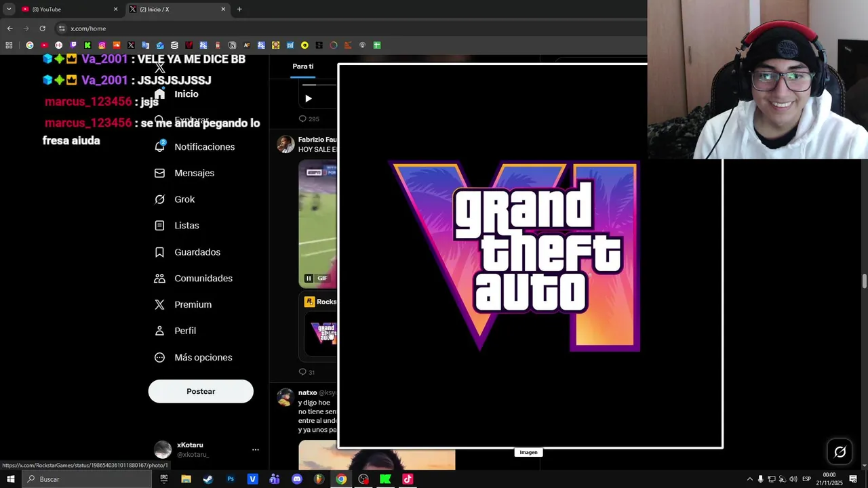The image size is (868, 488).
Task: View site information icon in address bar
Action: click(62, 28)
